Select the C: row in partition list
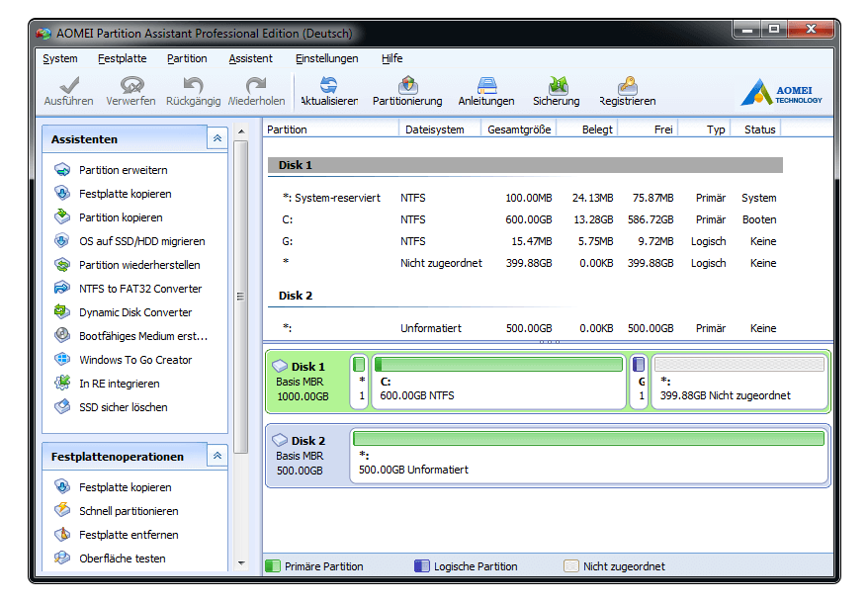Screen dimensions: 868x602 coord(525,219)
